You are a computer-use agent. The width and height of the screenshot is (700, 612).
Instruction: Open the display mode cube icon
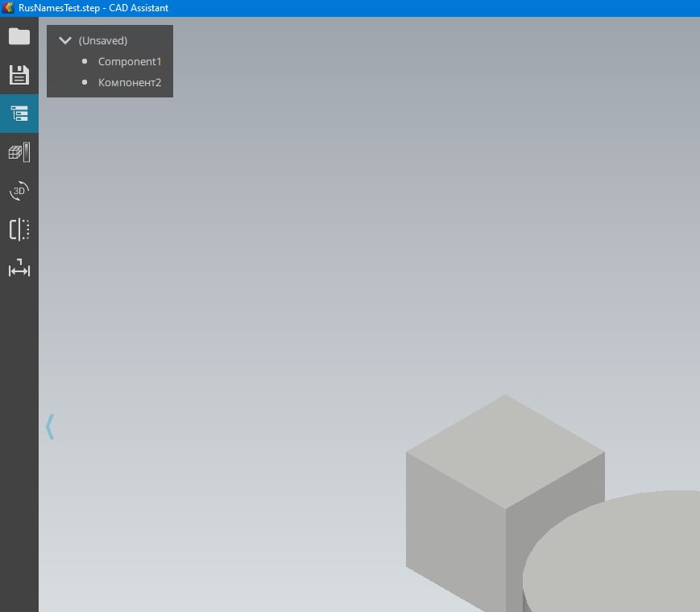pos(19,152)
